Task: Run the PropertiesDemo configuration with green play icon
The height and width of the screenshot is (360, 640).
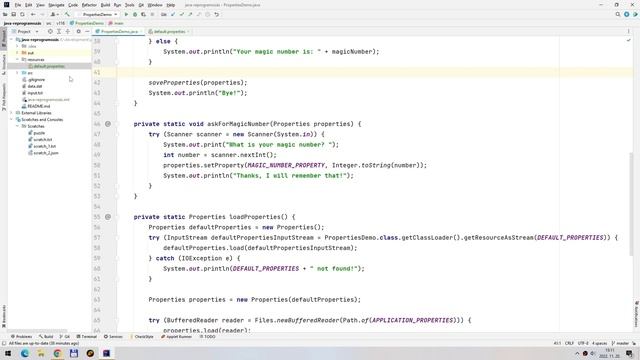Action: tap(126, 14)
